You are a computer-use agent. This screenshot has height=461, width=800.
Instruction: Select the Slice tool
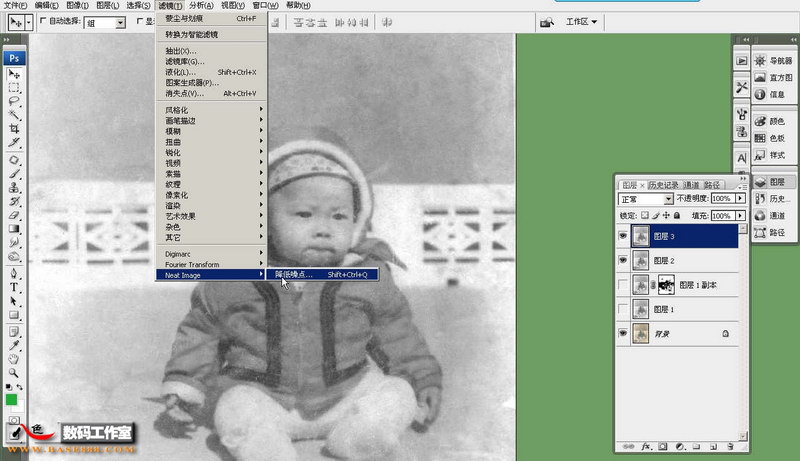click(14, 142)
